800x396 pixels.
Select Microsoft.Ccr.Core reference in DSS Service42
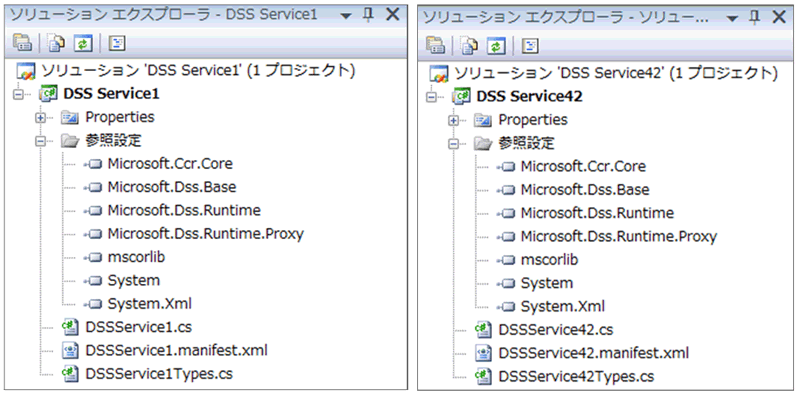[x=583, y=166]
